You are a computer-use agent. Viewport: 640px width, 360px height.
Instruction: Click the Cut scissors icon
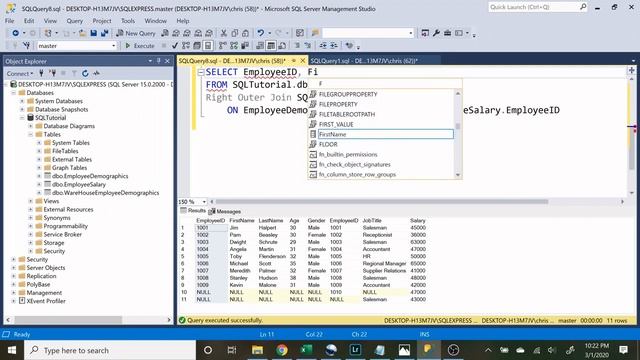(x=224, y=33)
